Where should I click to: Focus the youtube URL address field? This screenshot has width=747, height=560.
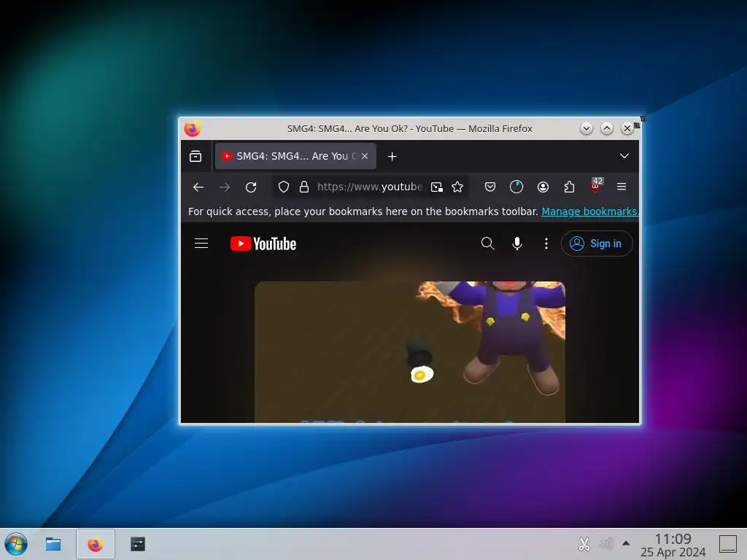(370, 187)
